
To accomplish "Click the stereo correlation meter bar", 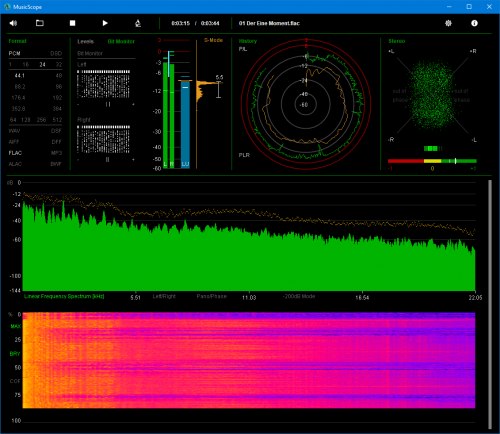I will click(x=432, y=161).
